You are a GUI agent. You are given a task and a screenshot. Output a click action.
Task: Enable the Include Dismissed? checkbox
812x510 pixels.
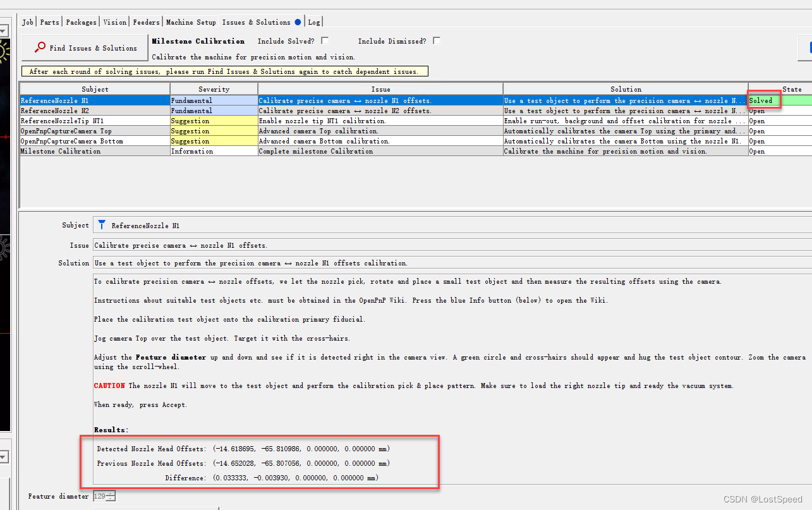(437, 40)
